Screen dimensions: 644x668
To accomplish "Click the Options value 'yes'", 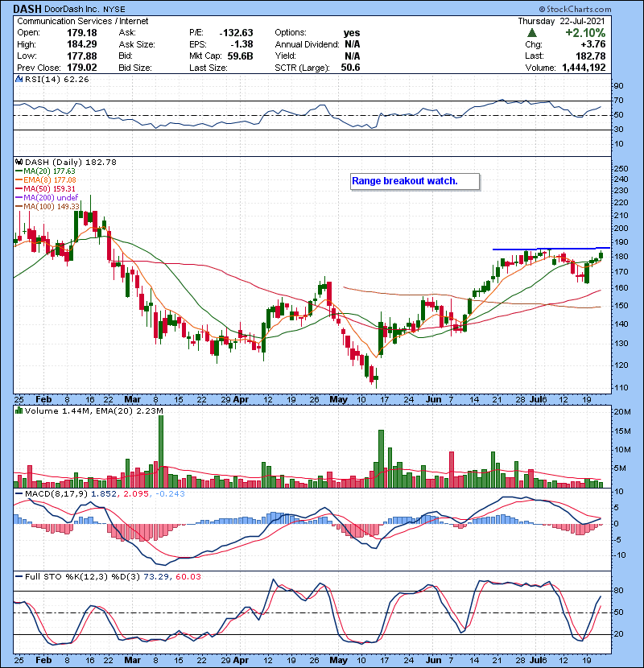I will (x=352, y=33).
